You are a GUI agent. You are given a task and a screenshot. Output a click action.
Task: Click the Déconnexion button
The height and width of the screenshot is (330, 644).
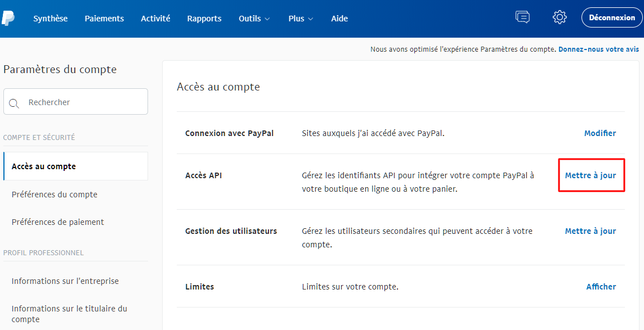coord(611,17)
